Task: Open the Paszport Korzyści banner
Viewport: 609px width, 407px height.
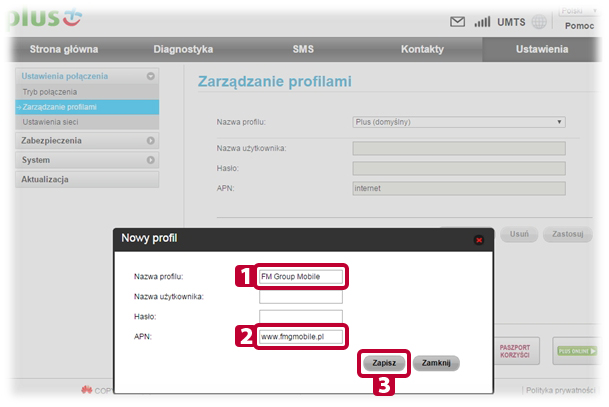Action: tap(514, 351)
